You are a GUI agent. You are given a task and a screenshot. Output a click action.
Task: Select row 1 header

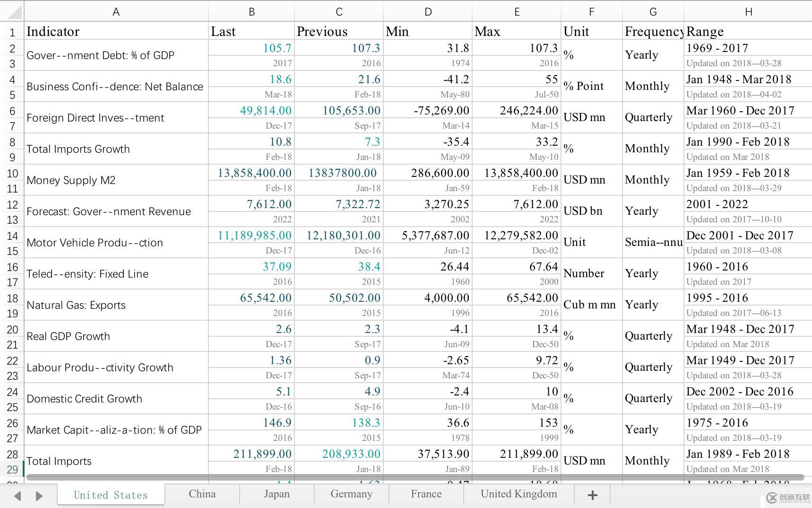(x=12, y=32)
